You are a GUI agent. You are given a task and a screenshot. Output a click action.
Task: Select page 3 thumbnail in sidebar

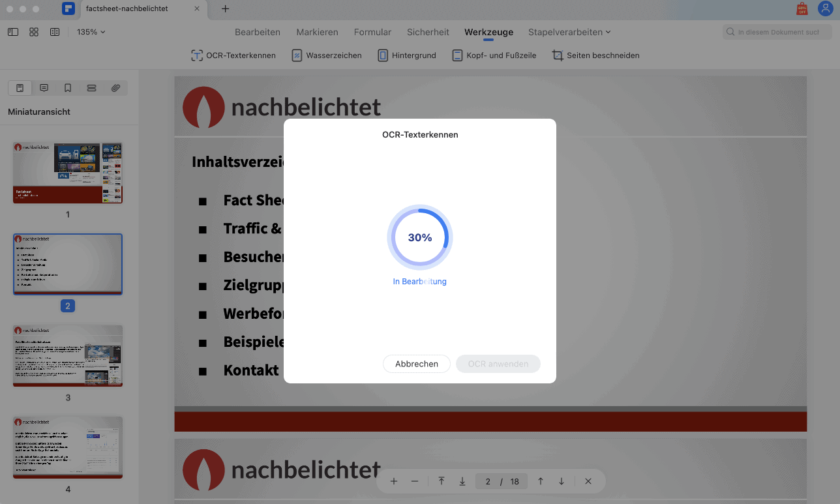pyautogui.click(x=68, y=356)
